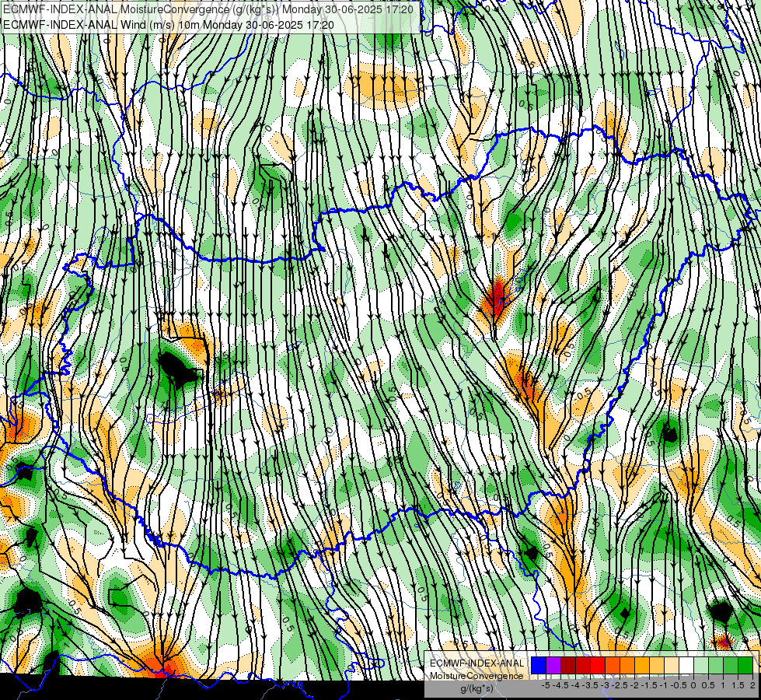The height and width of the screenshot is (700, 761).
Task: Click the MoistureConvergence title line at top
Action: [208, 9]
